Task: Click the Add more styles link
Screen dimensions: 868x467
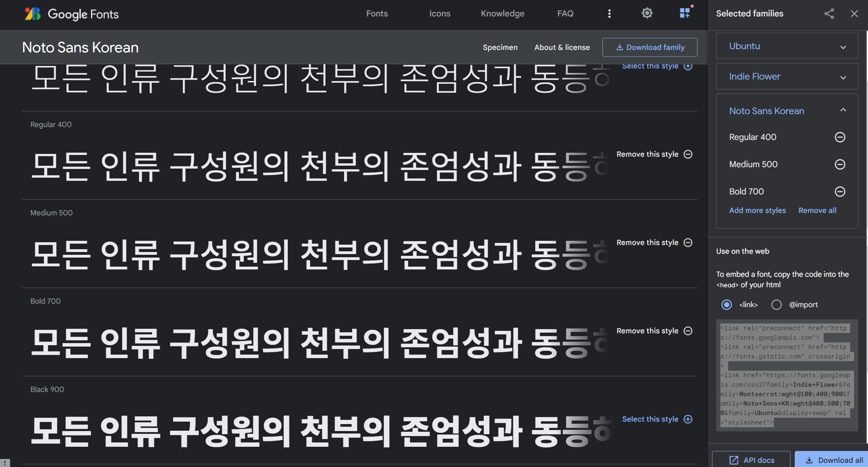Action: click(x=757, y=210)
